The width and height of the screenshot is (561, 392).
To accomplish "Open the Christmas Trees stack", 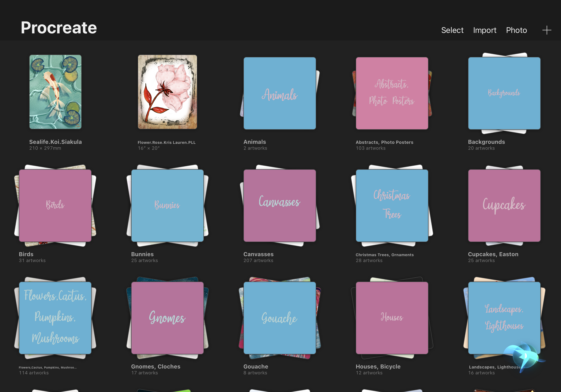I will [x=392, y=206].
